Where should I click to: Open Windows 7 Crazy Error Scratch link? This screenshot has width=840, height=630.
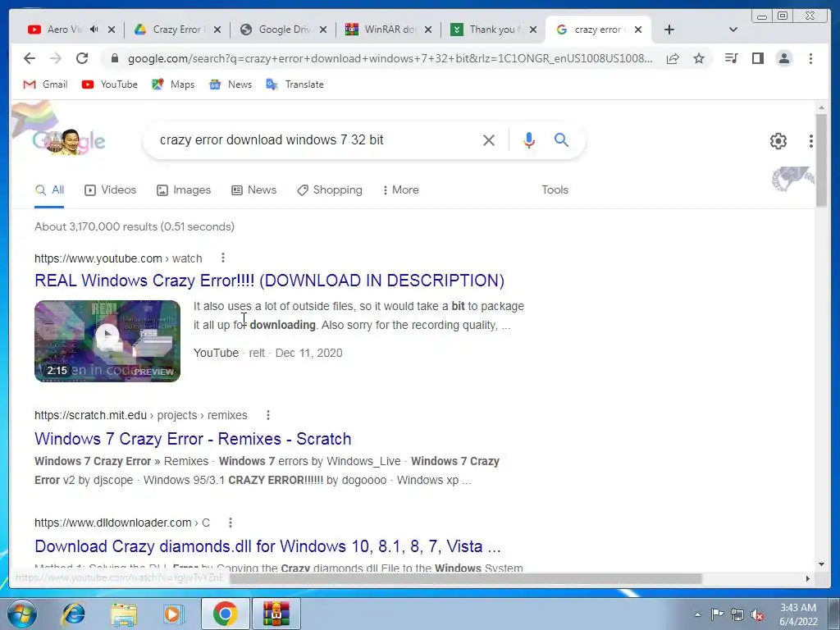pyautogui.click(x=193, y=439)
